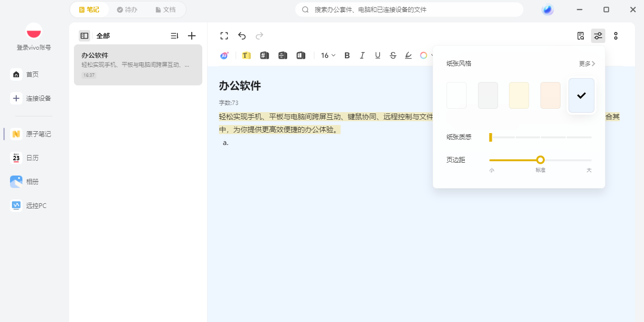Select the white paper style
644x322 pixels.
tap(457, 95)
